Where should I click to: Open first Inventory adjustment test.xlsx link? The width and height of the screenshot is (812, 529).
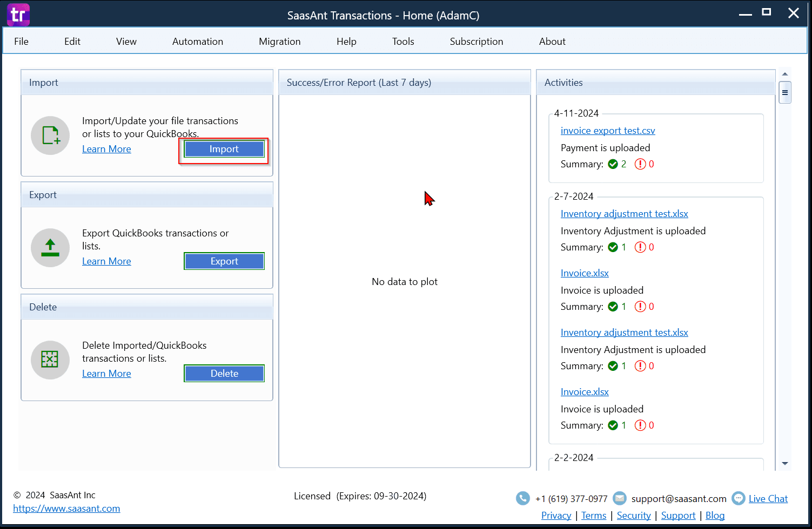[x=625, y=214]
